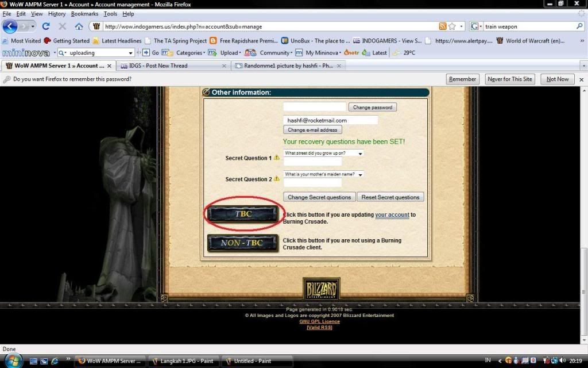Open the Edit menu
This screenshot has height=368, width=588.
point(21,14)
